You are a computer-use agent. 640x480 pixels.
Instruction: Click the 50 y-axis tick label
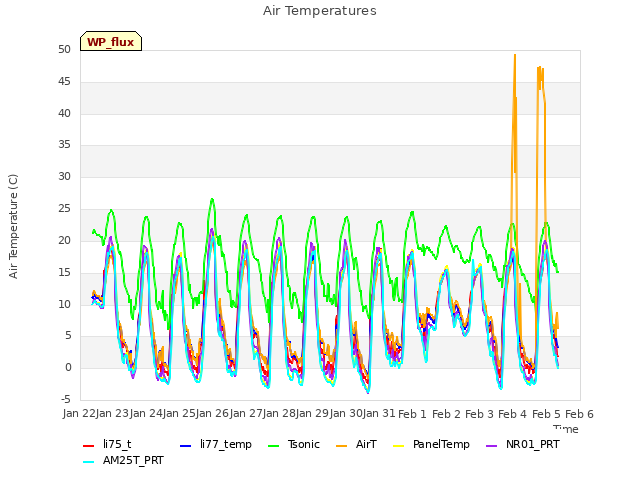(x=64, y=49)
